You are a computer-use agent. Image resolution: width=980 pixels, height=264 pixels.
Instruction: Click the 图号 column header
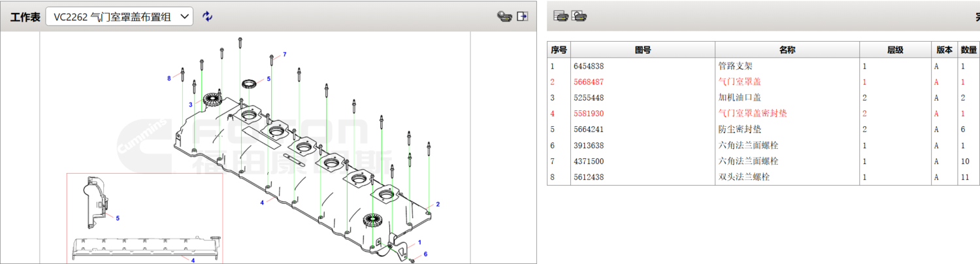click(643, 50)
